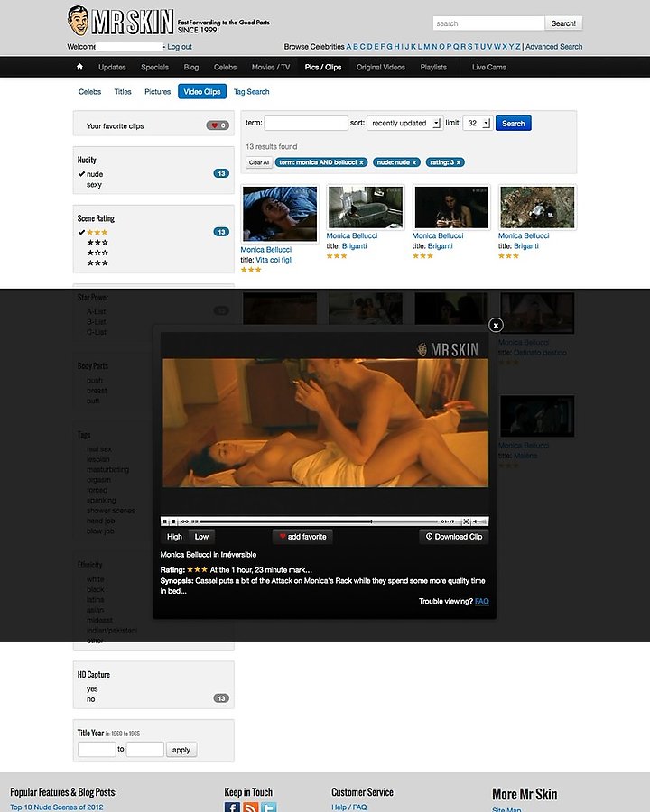This screenshot has width=650, height=812.
Task: Open the Updates menu item
Action: pyautogui.click(x=112, y=67)
